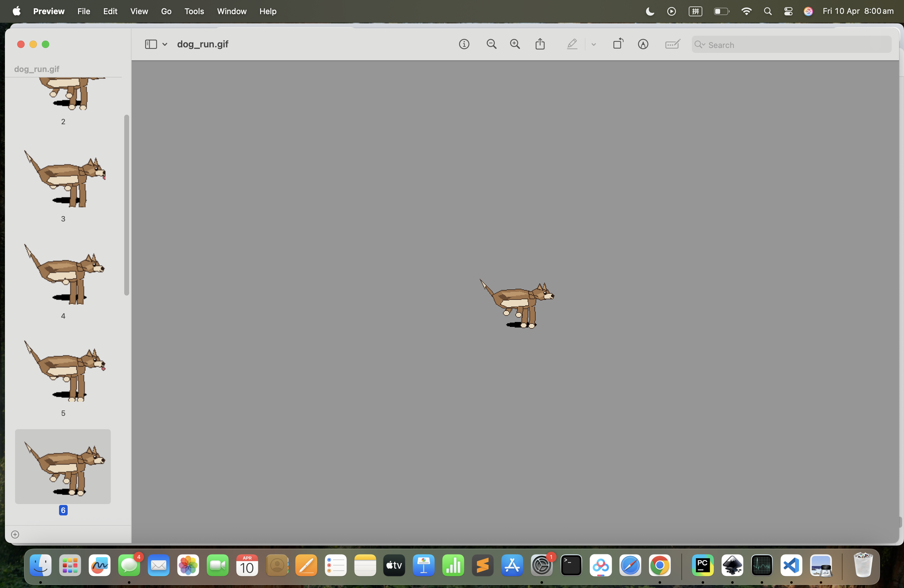Open Spotlight search in menu bar

768,11
